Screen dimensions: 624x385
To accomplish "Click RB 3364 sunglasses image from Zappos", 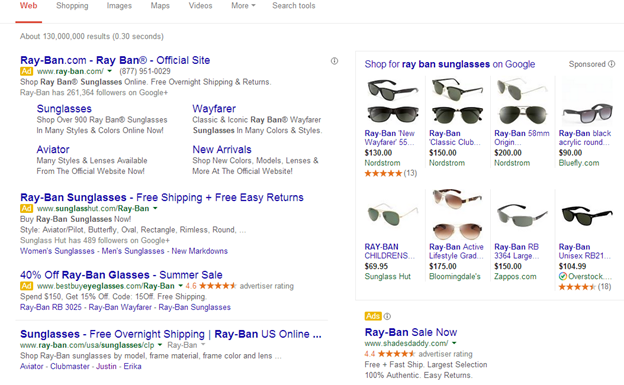I will (x=523, y=215).
